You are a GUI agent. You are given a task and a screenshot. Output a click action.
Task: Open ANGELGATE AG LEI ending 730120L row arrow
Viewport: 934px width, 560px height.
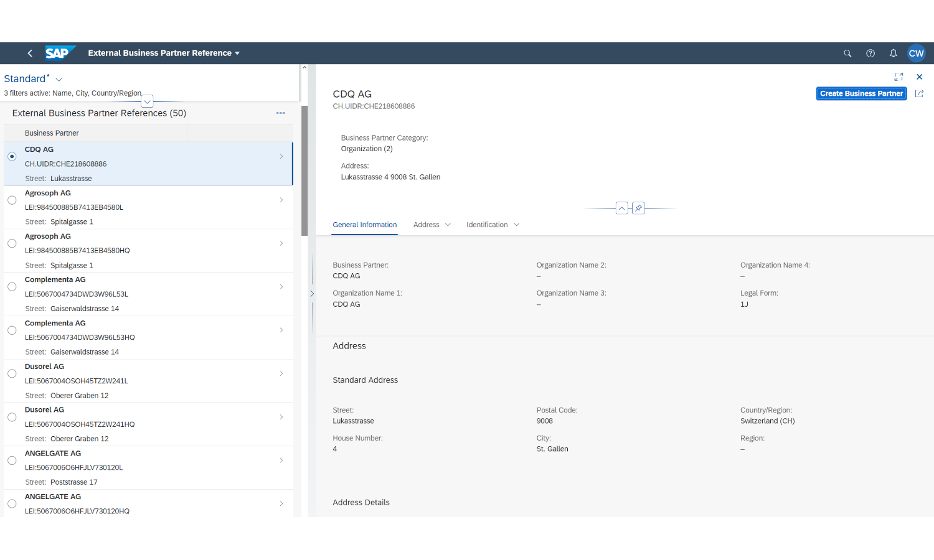(x=281, y=460)
